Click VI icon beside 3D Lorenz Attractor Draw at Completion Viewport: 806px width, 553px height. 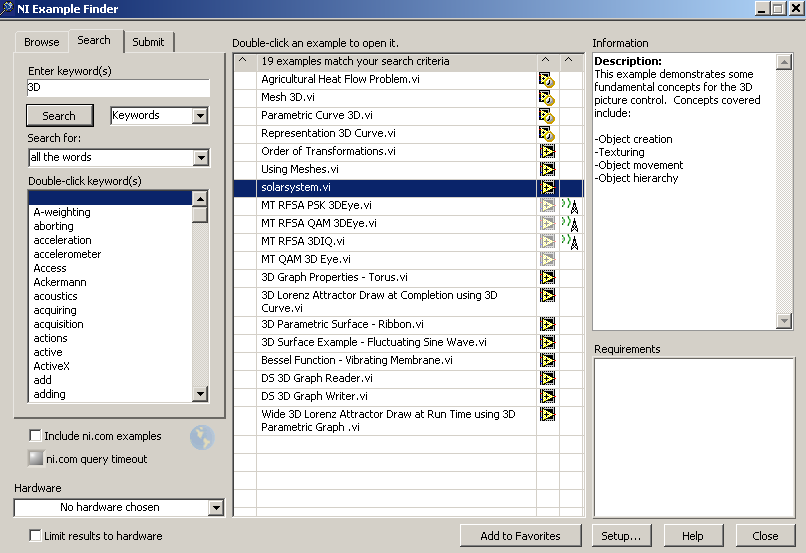pos(547,296)
